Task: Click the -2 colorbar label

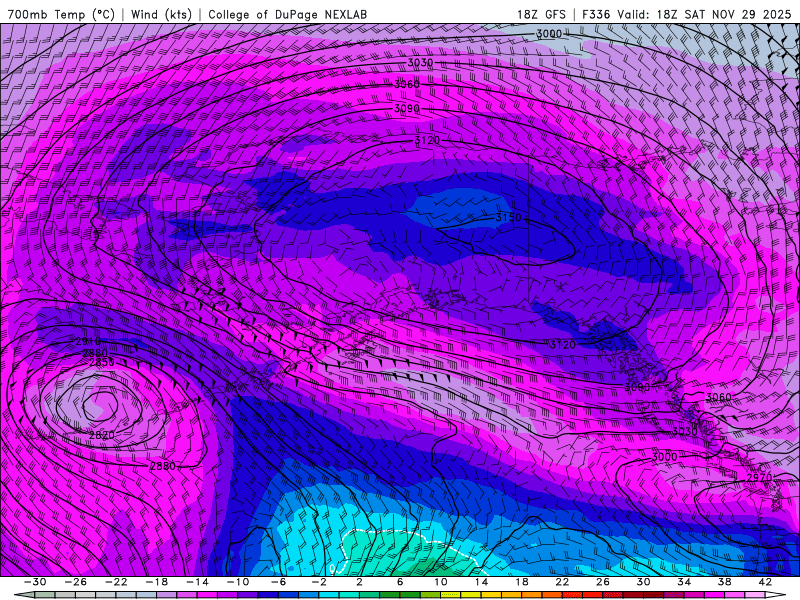Action: [319, 582]
